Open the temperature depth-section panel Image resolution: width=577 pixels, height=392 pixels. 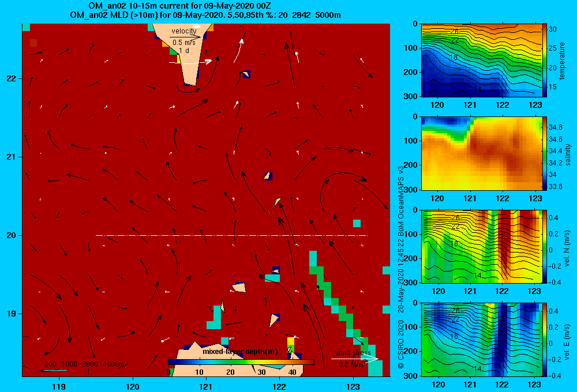482,61
